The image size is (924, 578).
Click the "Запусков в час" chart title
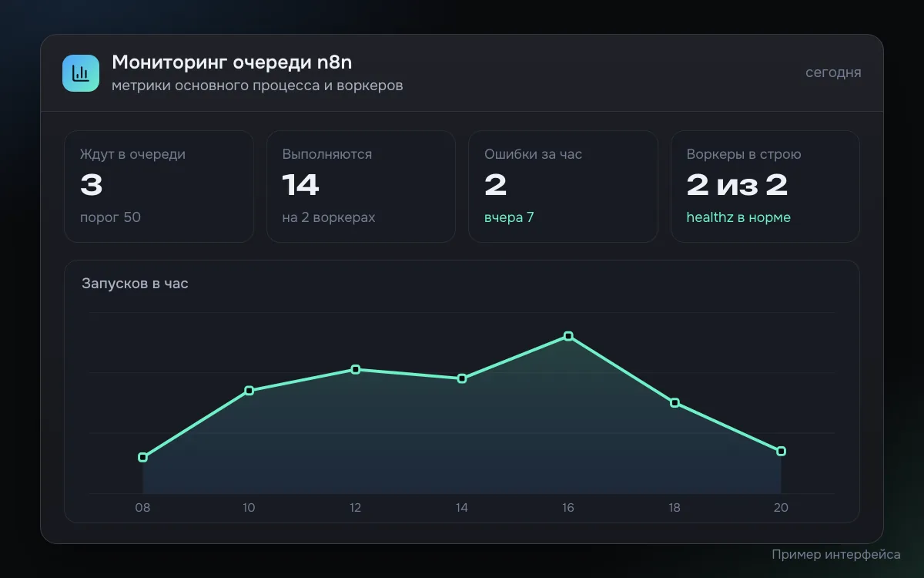click(135, 284)
